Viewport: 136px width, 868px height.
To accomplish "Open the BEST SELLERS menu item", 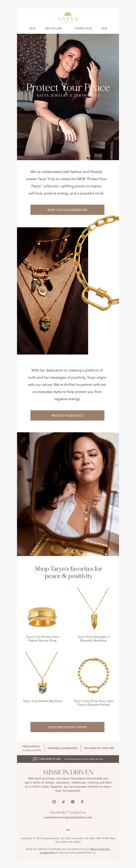I will click(x=54, y=28).
